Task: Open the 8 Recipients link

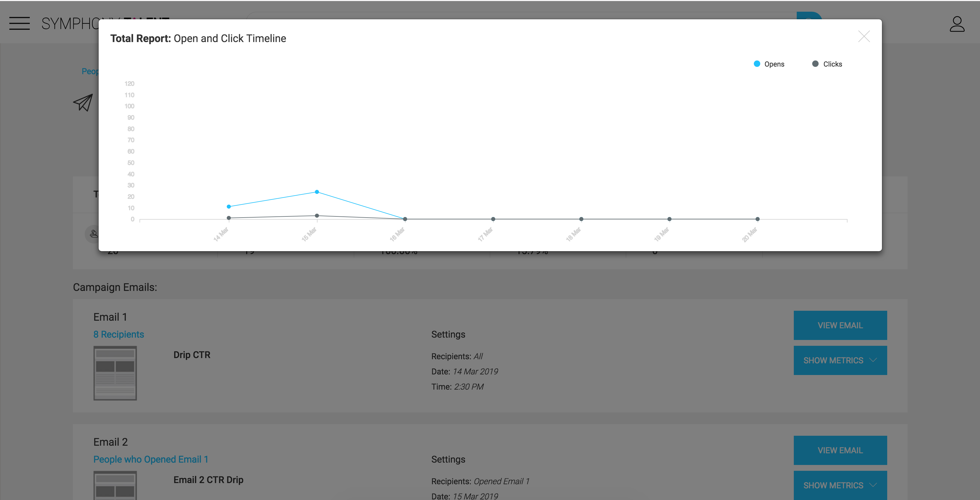Action: click(119, 334)
